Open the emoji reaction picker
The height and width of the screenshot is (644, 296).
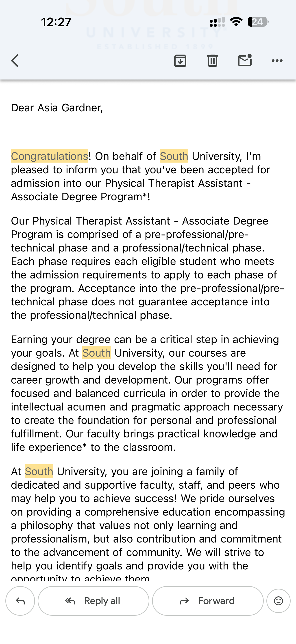278,601
